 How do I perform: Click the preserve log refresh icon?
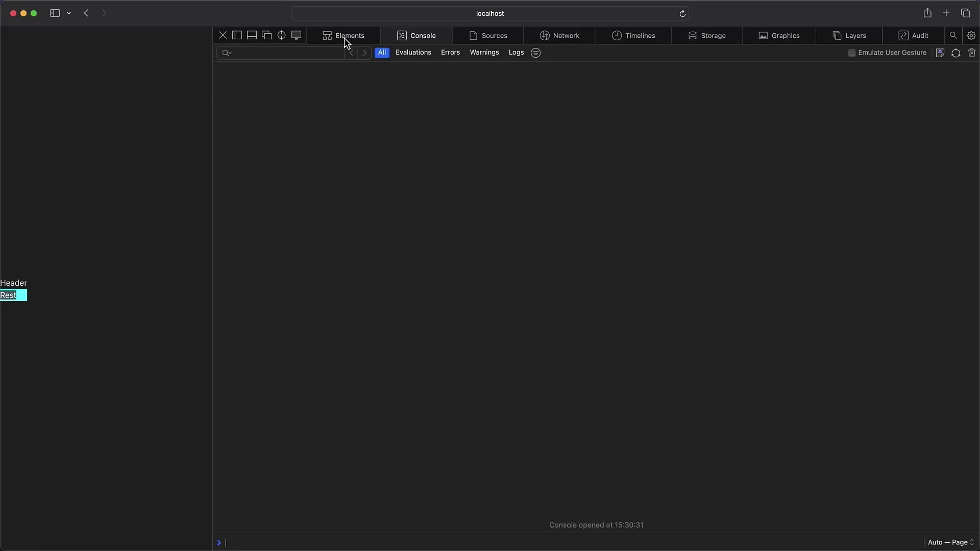pos(956,53)
